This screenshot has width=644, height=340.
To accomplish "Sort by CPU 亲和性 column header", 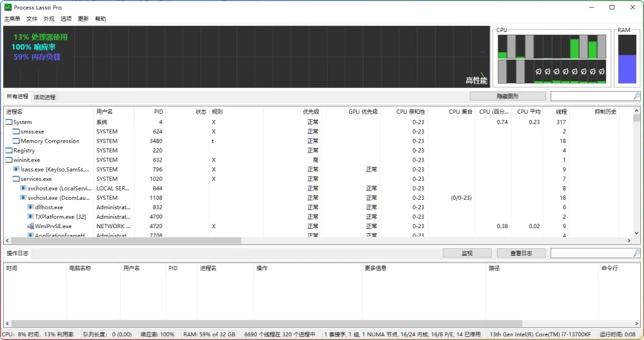I will (x=404, y=112).
